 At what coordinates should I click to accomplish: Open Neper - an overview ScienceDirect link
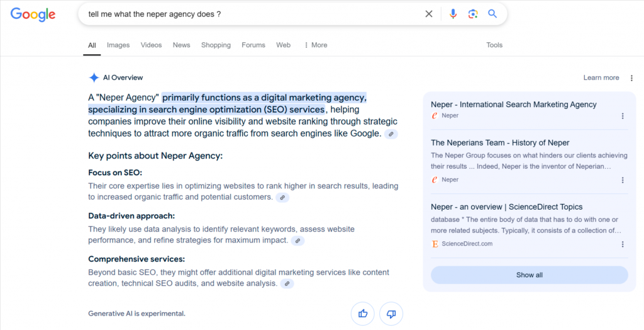tap(507, 207)
